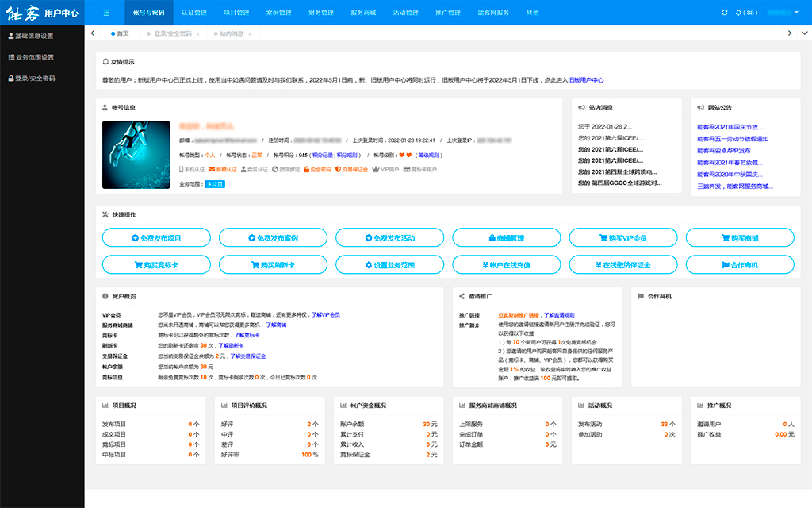Expand the tab list chevron at right
This screenshot has height=508, width=812.
(x=802, y=33)
